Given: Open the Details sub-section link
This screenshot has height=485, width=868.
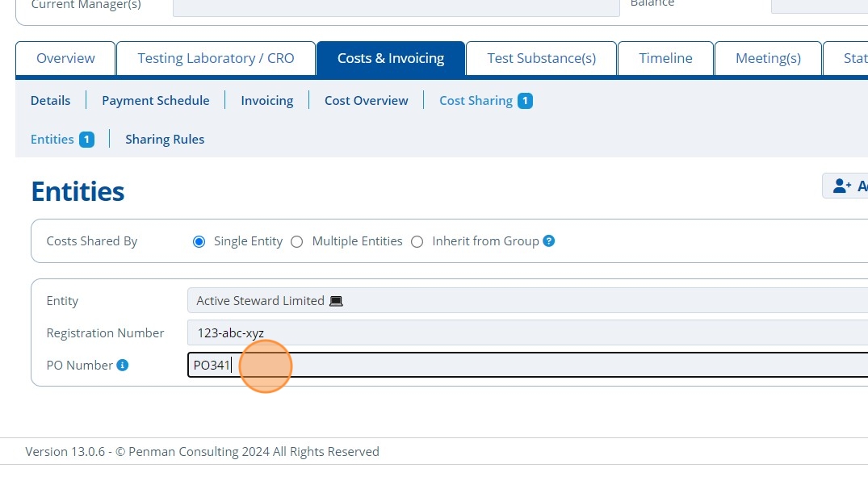Looking at the screenshot, I should 50,101.
